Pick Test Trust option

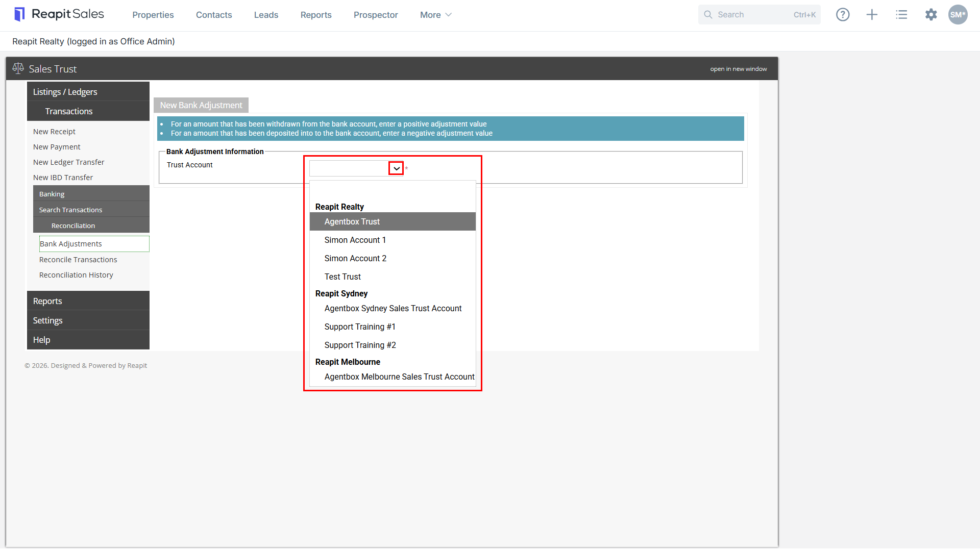pos(393,277)
